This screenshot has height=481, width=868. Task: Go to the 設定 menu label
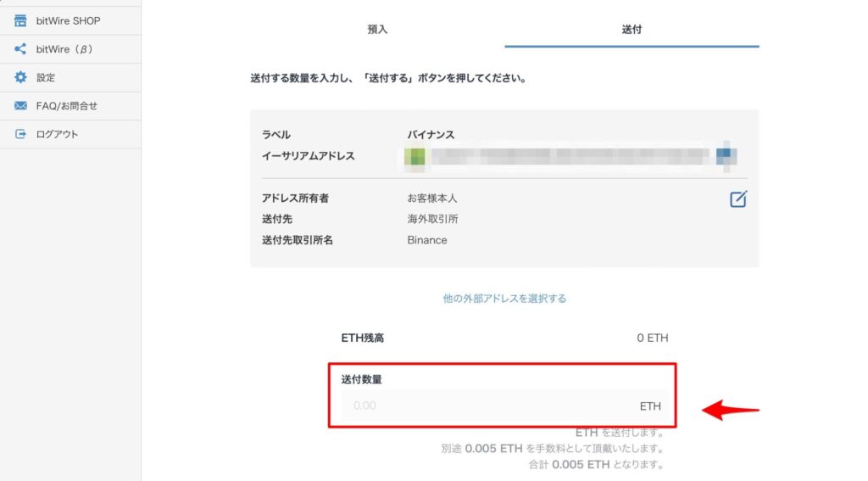tap(46, 77)
